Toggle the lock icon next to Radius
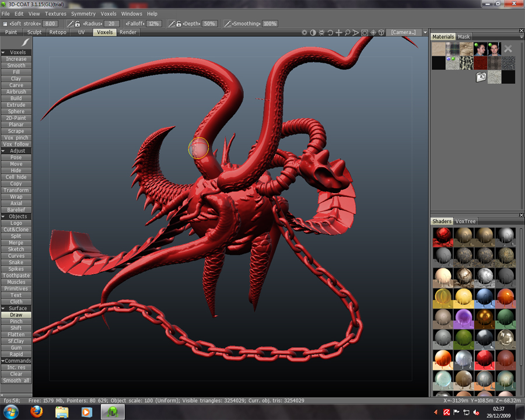This screenshot has height=420, width=525. point(78,24)
